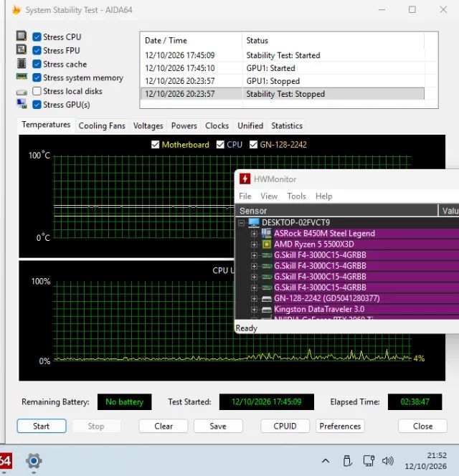The image size is (459, 476).
Task: Open the Voltages tab
Action: pyautogui.click(x=148, y=125)
